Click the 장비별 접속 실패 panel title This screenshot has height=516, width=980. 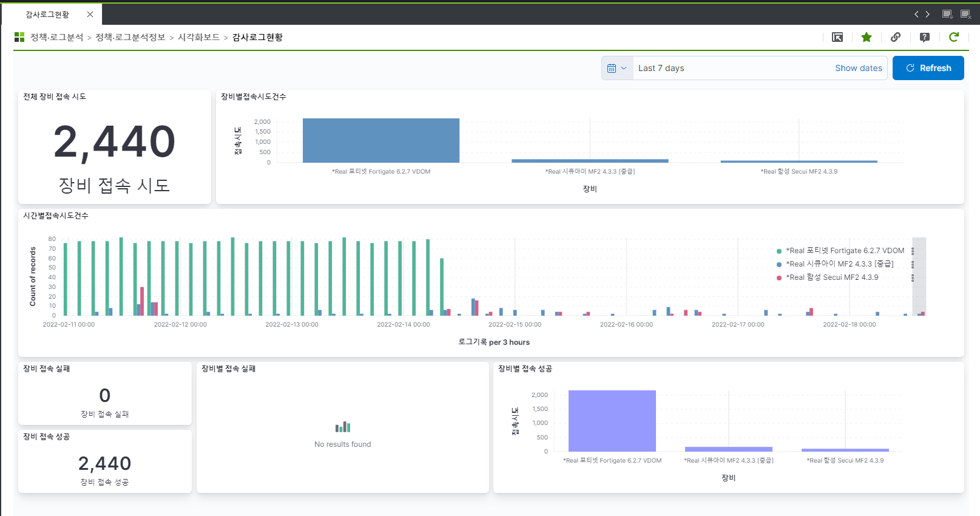(229, 368)
